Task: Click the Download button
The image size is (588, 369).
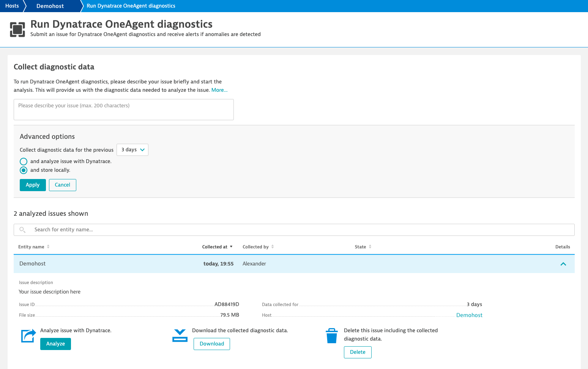Action: [x=212, y=344]
